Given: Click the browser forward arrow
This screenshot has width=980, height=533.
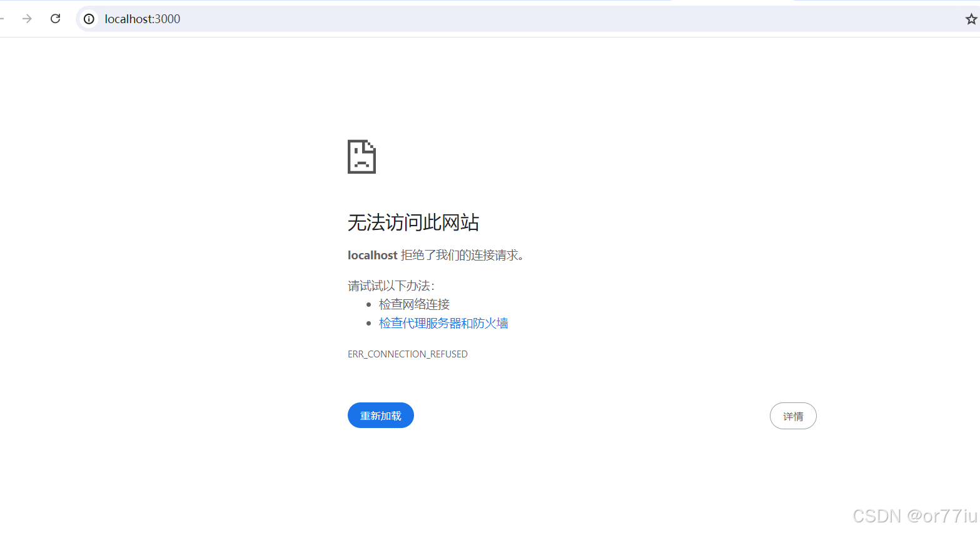Looking at the screenshot, I should 27,19.
